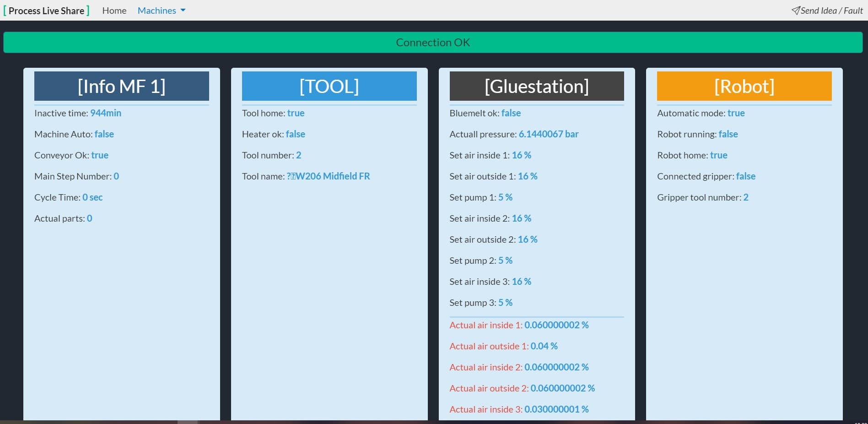Screen dimensions: 868x424
Task: Select the Info MF 1 panel header
Action: tap(121, 86)
